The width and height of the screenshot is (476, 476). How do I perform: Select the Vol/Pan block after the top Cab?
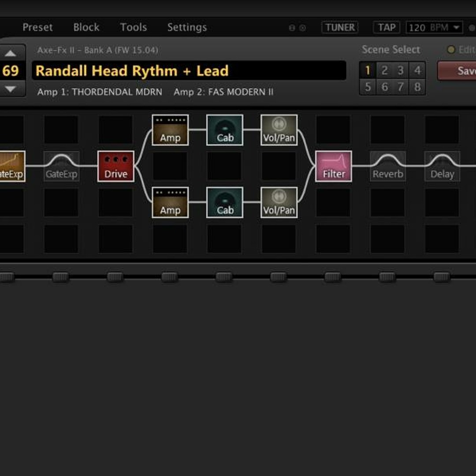pyautogui.click(x=279, y=130)
